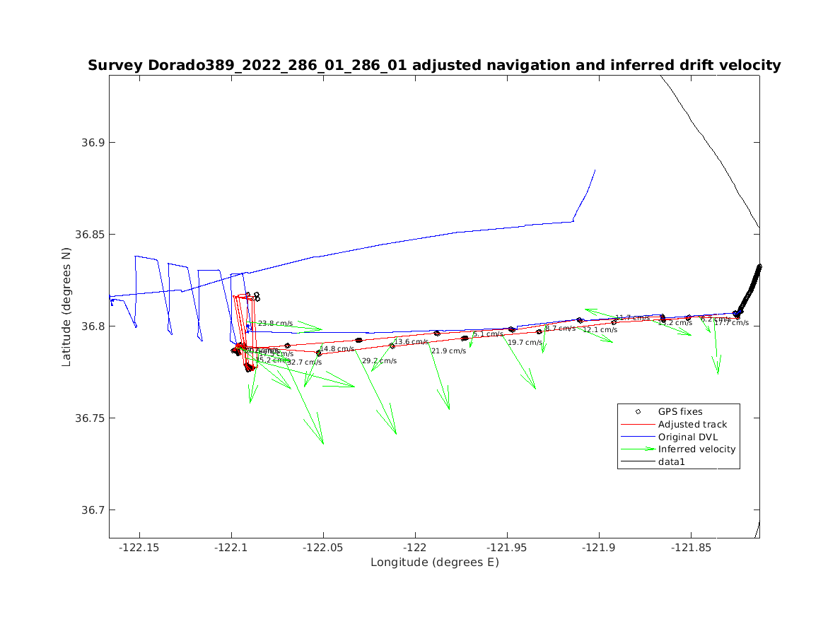Select the "Latitude (degrees N)" axis label
Image resolution: width=840 pixels, height=636 pixels.
pyautogui.click(x=66, y=306)
